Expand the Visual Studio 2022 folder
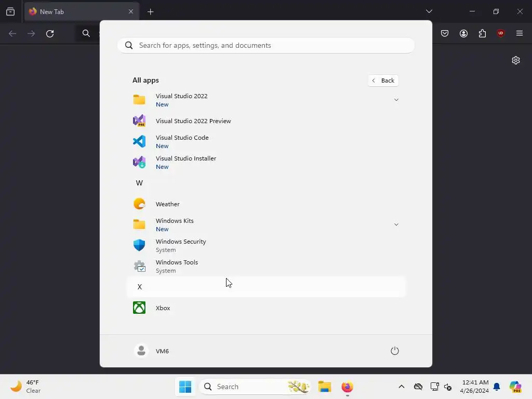 click(396, 100)
